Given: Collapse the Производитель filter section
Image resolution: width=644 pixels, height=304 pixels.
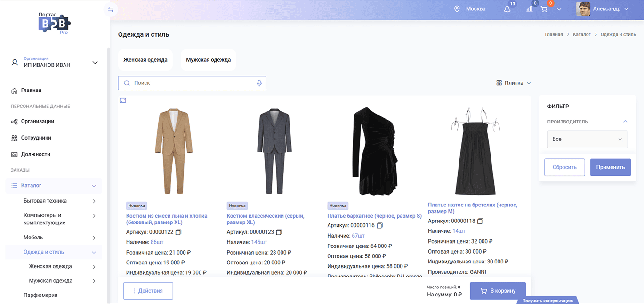Looking at the screenshot, I should coord(625,122).
